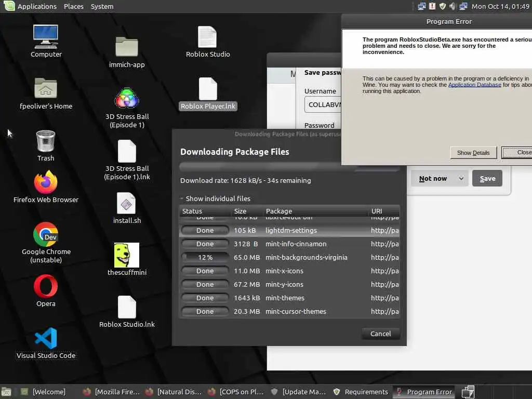Click the 67.2 MB size cell
Viewport: 532px width, 399px height.
pyautogui.click(x=247, y=285)
